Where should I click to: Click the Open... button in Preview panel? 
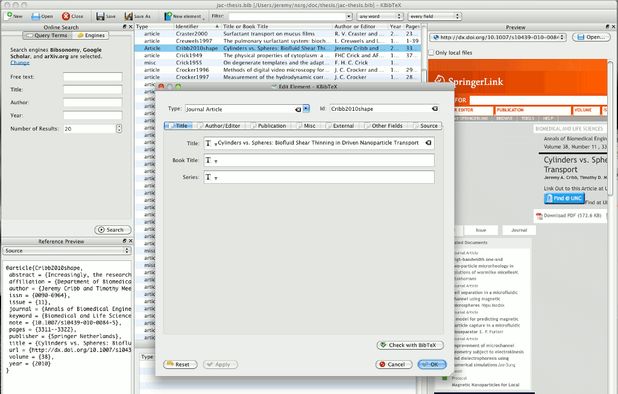tap(591, 37)
